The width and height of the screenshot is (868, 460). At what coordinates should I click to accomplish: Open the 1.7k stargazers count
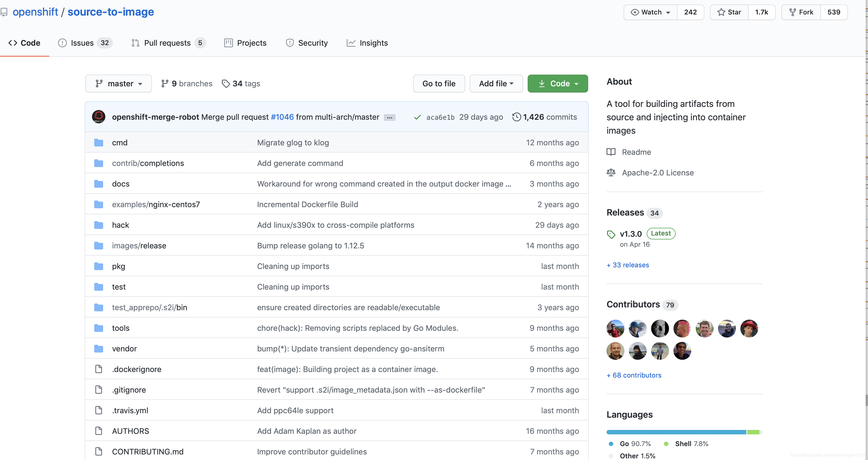point(762,12)
